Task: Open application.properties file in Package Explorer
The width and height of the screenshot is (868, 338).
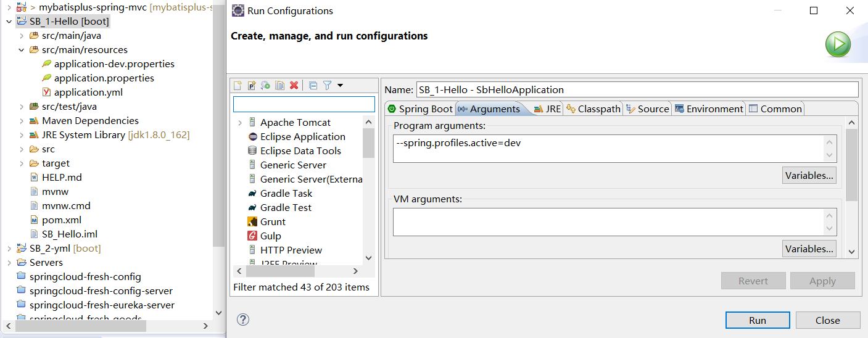Action: coord(104,78)
